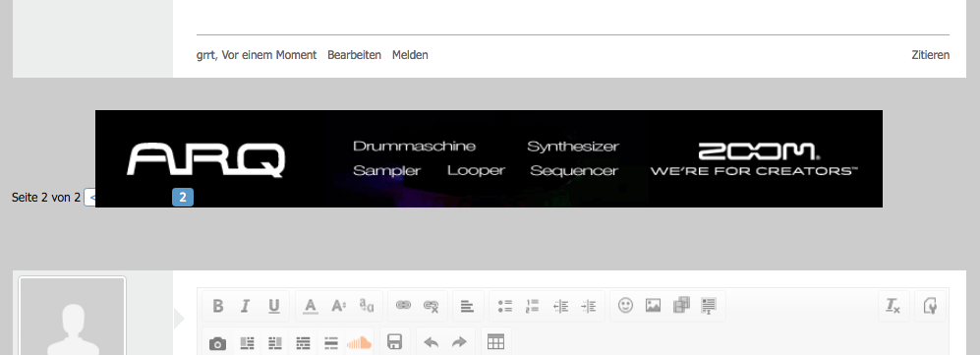Insert a hyperlink
Viewport: 980px width, 355px height.
point(403,306)
